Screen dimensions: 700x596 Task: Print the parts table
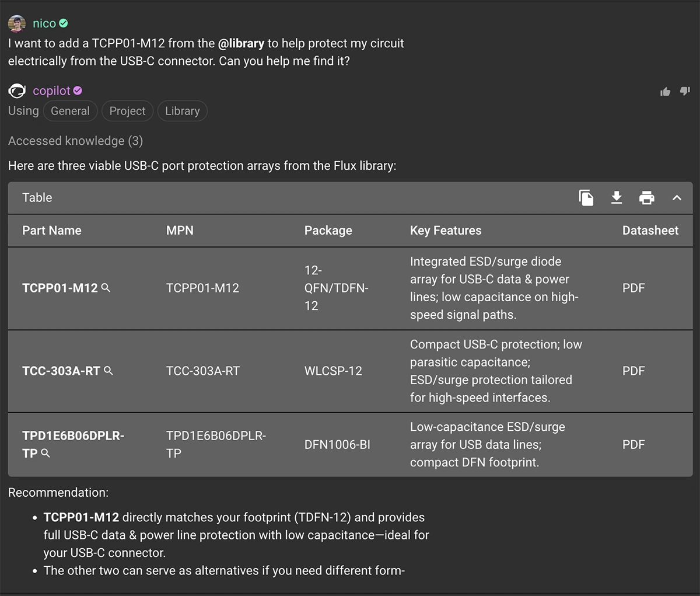click(x=647, y=198)
